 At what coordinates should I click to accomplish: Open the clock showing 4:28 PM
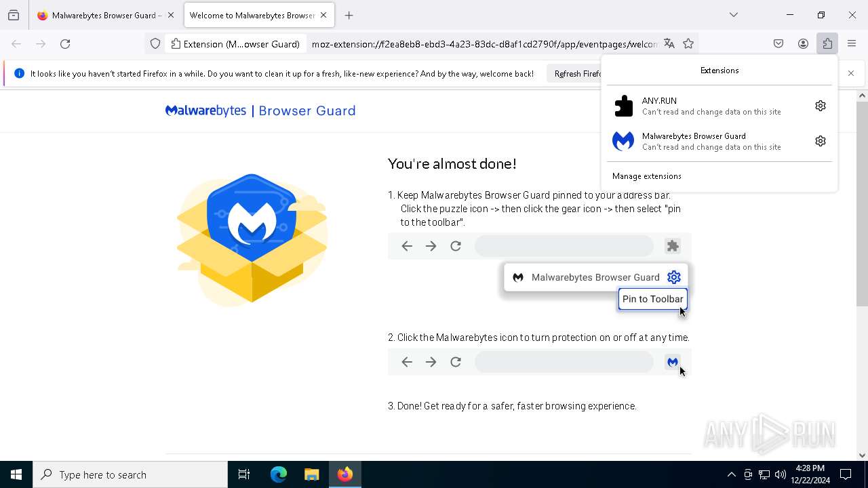810,474
